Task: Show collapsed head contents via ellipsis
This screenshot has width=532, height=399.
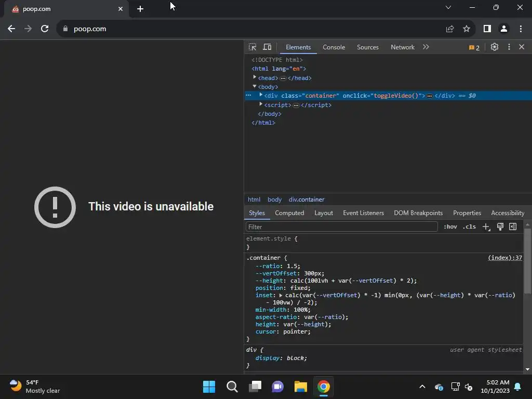Action: click(283, 78)
